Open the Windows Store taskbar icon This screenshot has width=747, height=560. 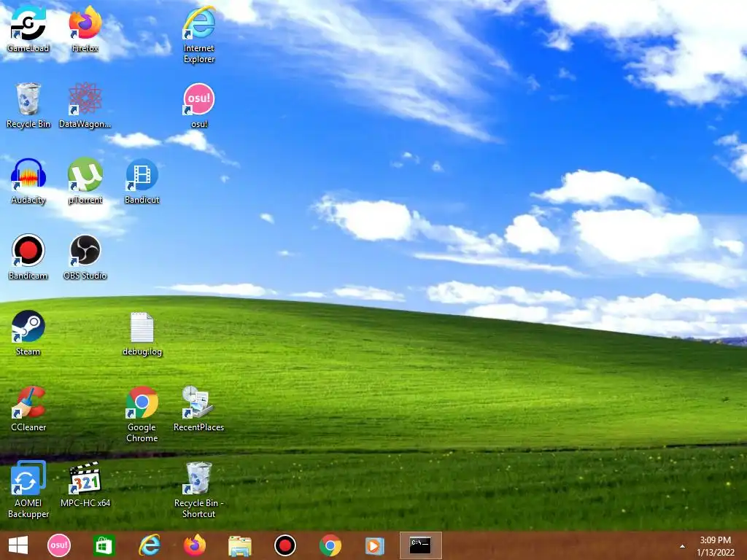click(104, 545)
